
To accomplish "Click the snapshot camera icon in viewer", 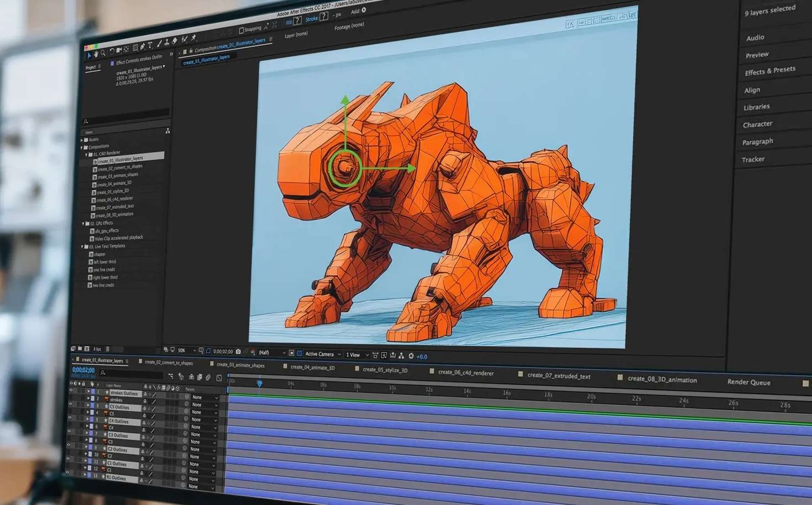I will pos(238,352).
